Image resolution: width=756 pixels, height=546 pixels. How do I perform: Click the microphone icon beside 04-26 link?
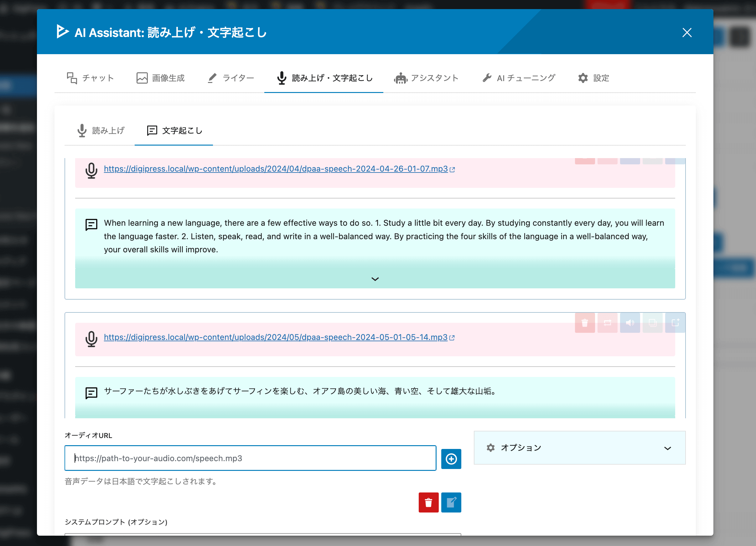pos(91,171)
